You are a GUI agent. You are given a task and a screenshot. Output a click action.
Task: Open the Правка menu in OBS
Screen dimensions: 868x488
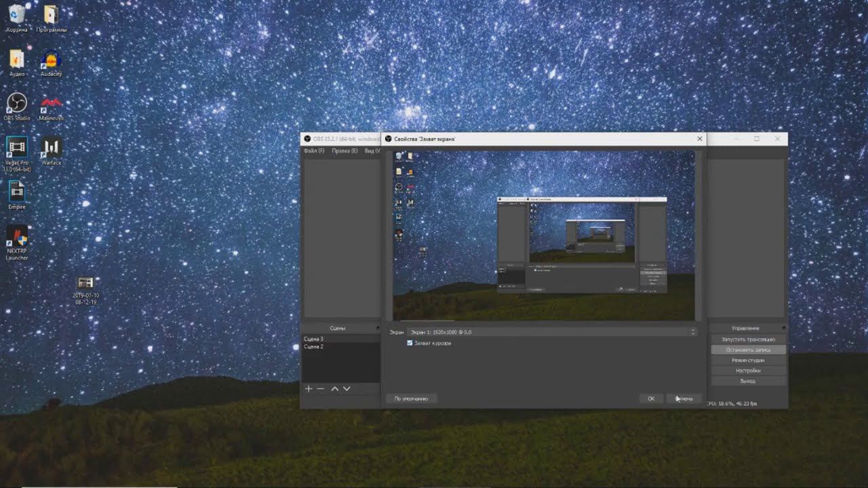tap(344, 150)
